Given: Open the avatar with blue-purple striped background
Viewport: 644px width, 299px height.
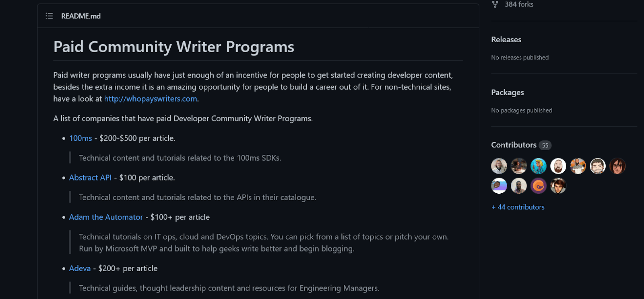Looking at the screenshot, I should pyautogui.click(x=499, y=186).
